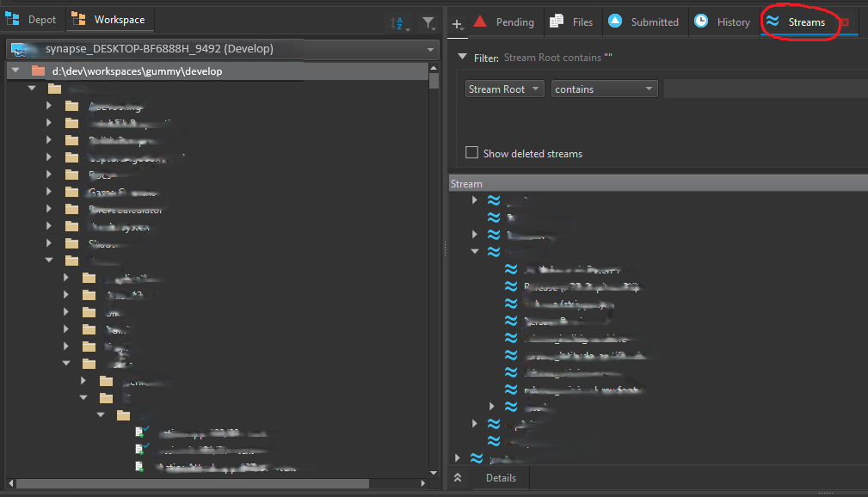The image size is (868, 497).
Task: Click the Stream column header
Action: (x=467, y=183)
